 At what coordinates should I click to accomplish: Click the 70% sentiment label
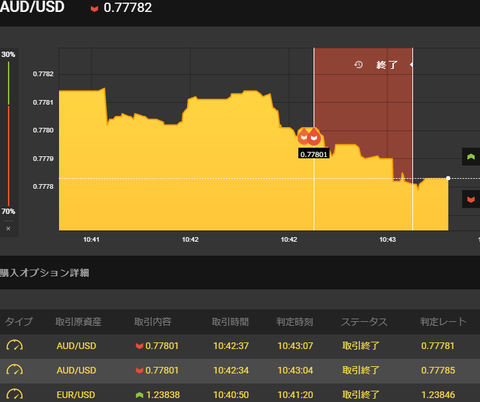(8, 211)
